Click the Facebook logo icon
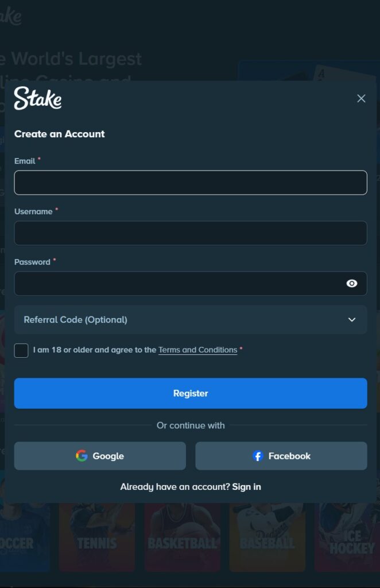This screenshot has width=380, height=588. click(x=258, y=456)
